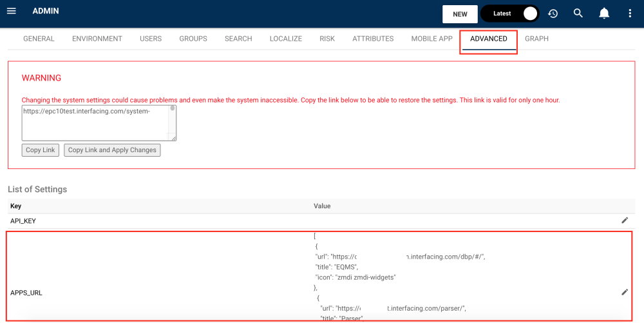
Task: Click the APPS_URL key cell
Action: (26, 293)
